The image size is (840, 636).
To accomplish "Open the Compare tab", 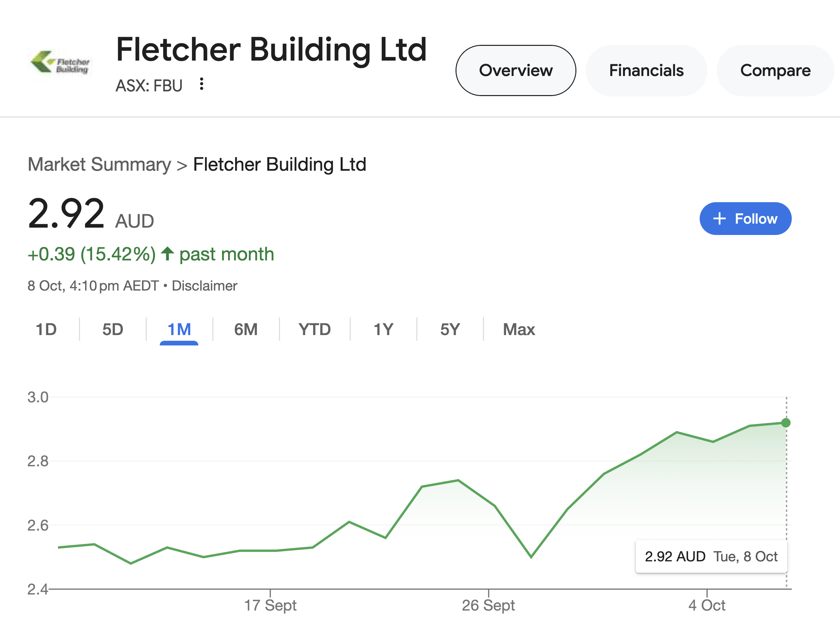I will coord(775,71).
